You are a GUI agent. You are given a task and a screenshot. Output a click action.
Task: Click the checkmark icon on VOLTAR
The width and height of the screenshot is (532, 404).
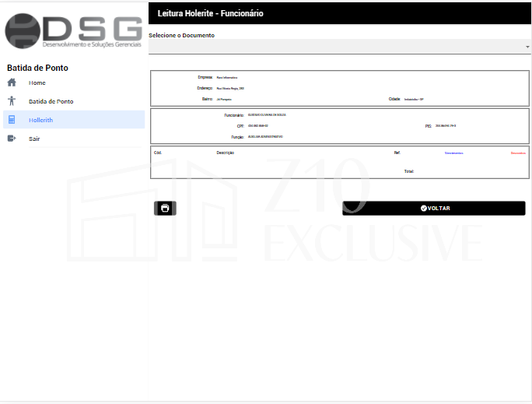[x=424, y=209]
